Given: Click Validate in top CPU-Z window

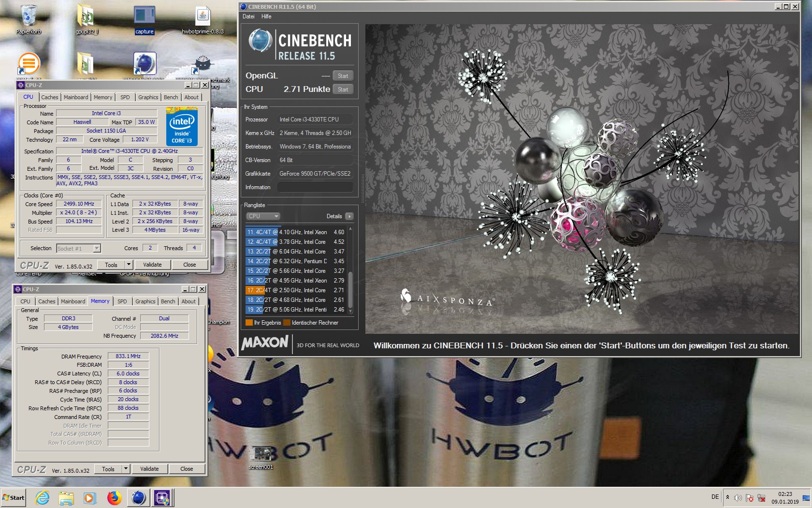Looking at the screenshot, I should pos(152,265).
